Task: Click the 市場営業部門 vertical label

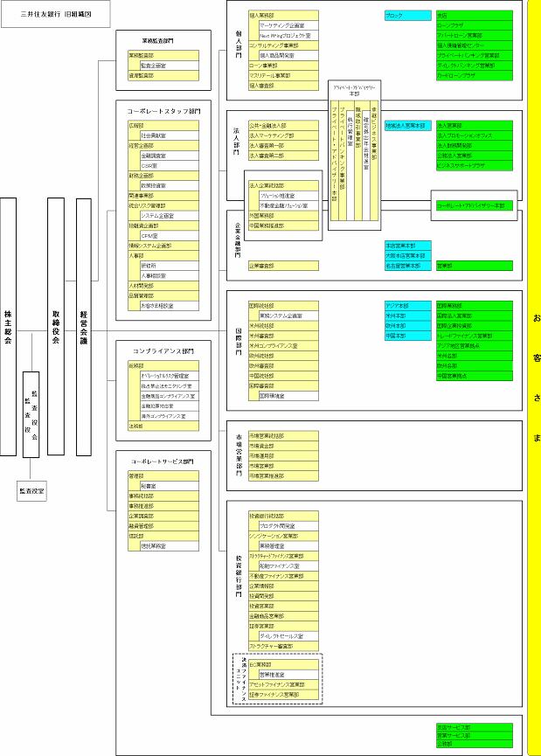Action: pos(239,455)
